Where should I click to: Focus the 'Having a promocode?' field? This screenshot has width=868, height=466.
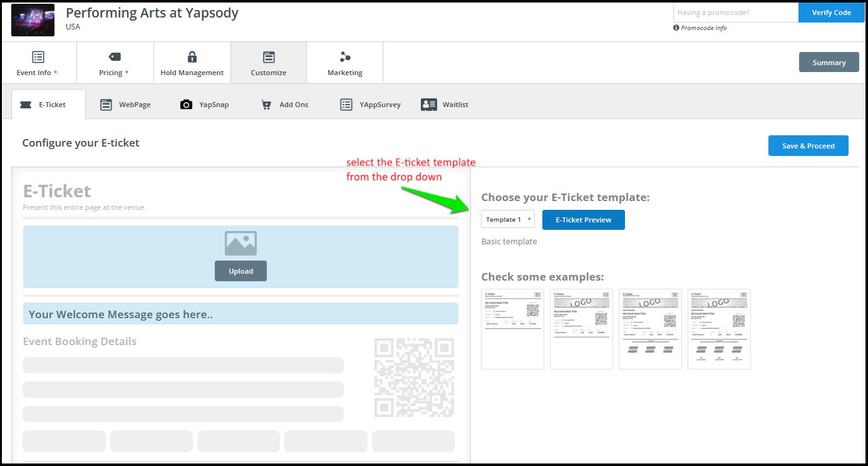tap(736, 13)
